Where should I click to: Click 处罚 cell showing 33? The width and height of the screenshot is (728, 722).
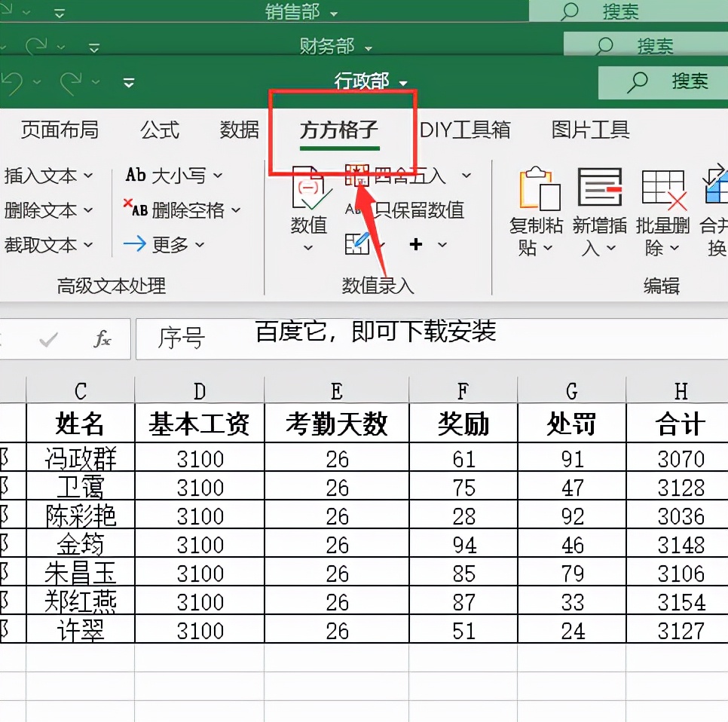tap(572, 601)
